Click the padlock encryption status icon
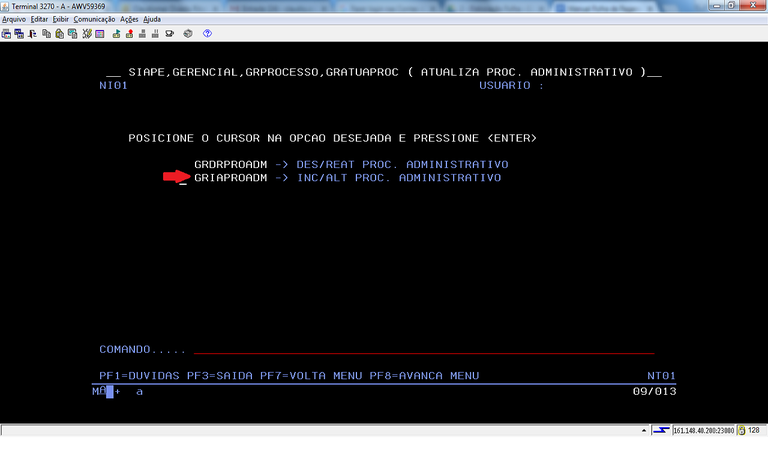Viewport: 768px width, 456px height. click(x=742, y=431)
